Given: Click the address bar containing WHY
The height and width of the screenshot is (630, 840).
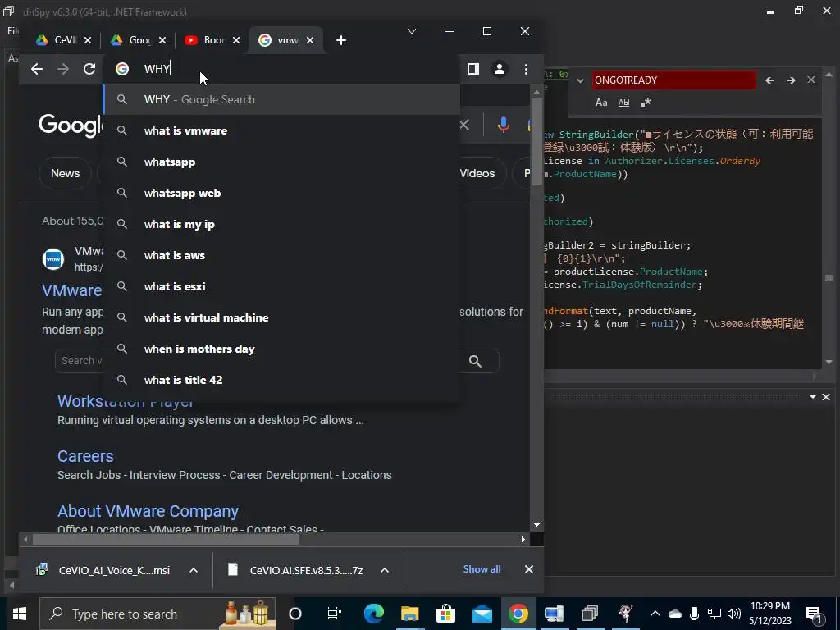Looking at the screenshot, I should coord(281,69).
